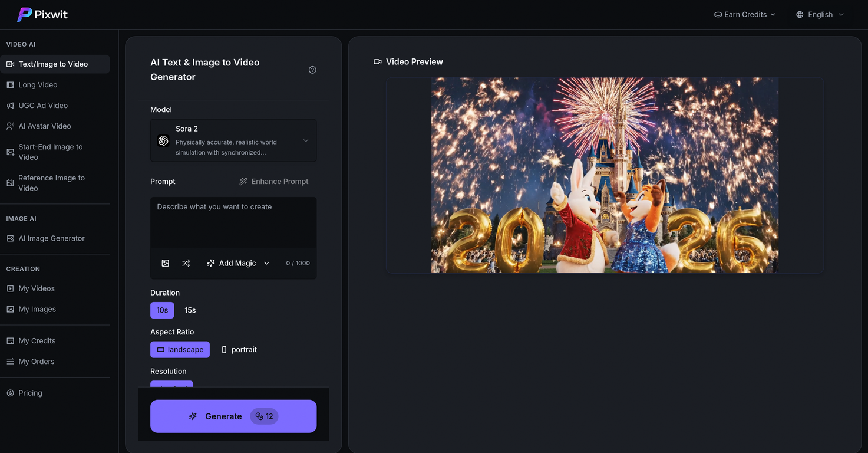Click the Add Magic sparkle icon
The height and width of the screenshot is (453, 868).
pos(210,263)
